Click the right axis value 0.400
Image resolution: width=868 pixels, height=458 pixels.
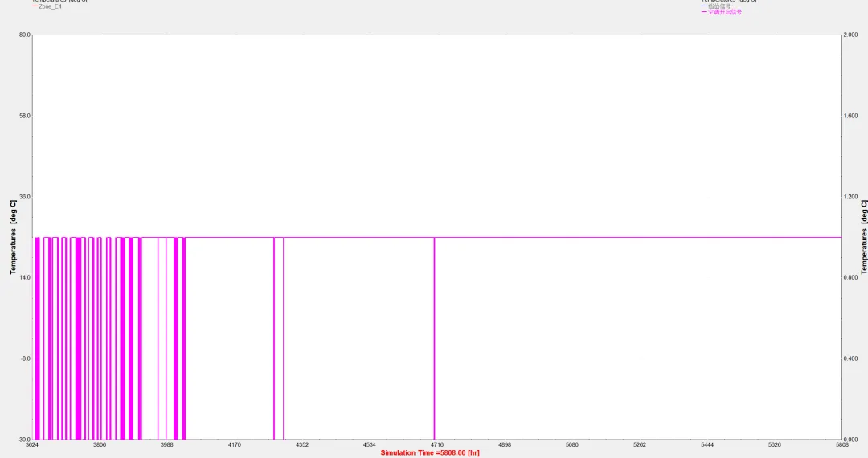851,358
